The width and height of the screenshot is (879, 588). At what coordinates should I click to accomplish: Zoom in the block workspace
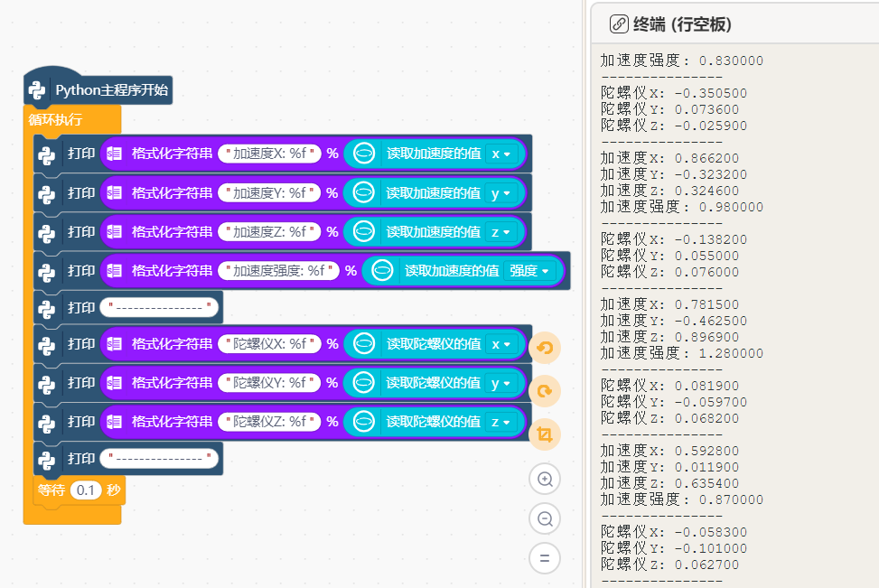545,479
